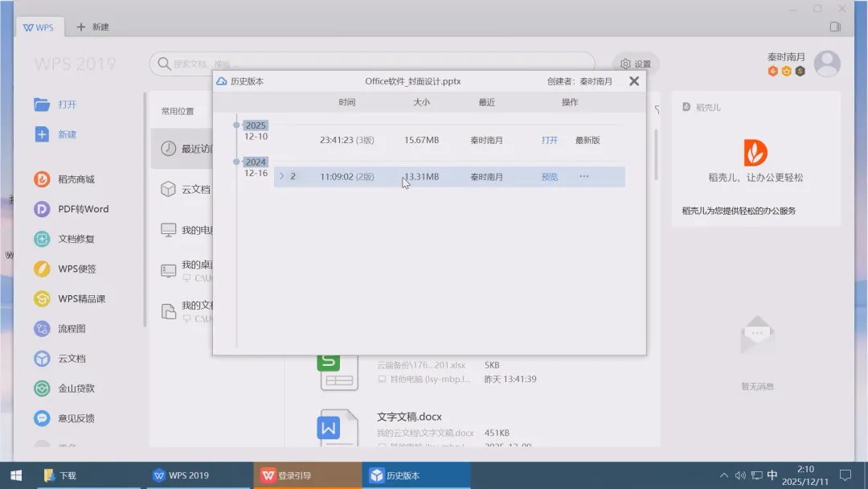The height and width of the screenshot is (489, 868).
Task: Toggle the side panel icon at top right
Action: tap(835, 27)
